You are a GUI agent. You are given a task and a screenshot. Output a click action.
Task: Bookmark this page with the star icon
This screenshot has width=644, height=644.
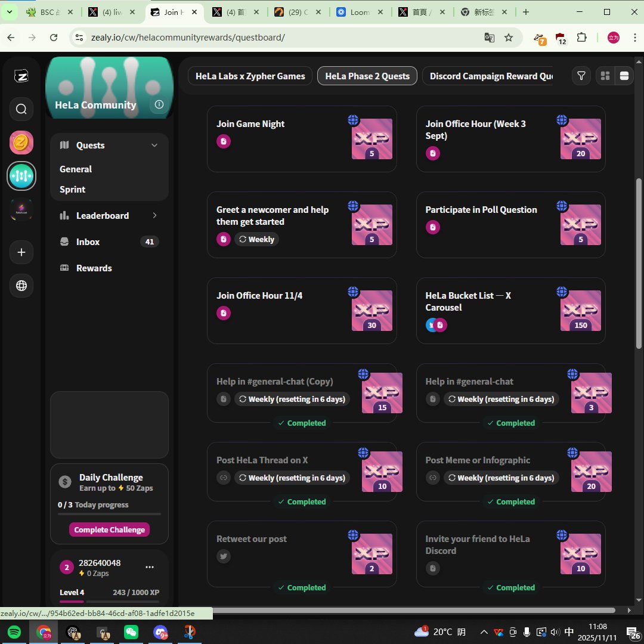509,38
